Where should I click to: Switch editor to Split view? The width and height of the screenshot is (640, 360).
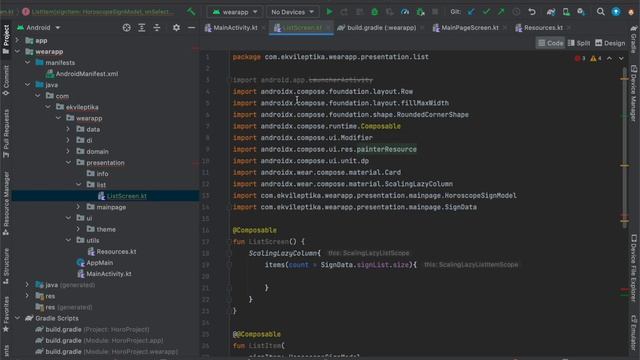[x=579, y=43]
